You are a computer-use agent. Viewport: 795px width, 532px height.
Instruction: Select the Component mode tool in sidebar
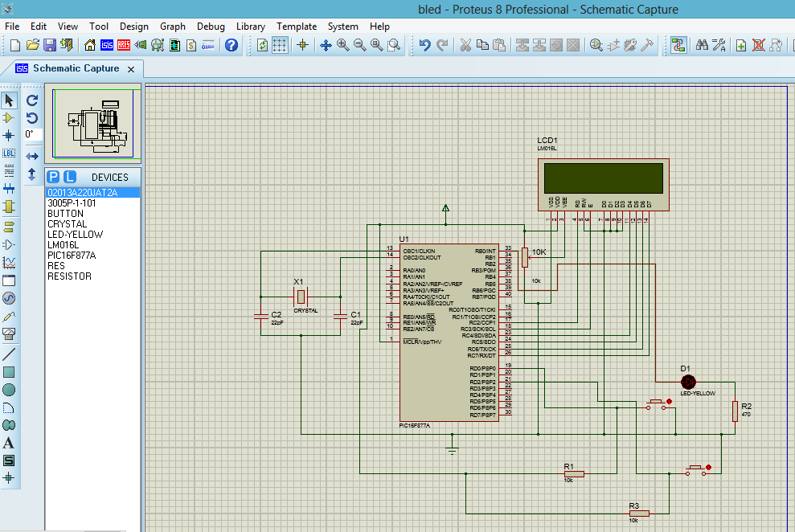point(9,118)
